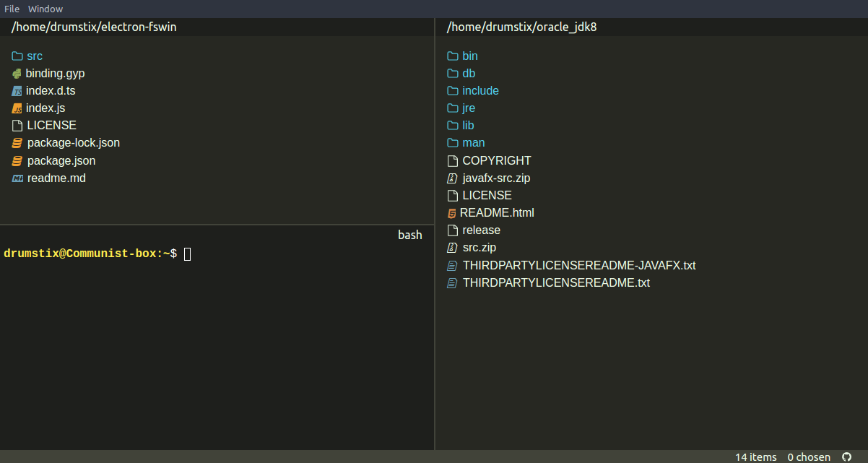Image resolution: width=868 pixels, height=463 pixels.
Task: Click the 14 items status text
Action: pos(756,456)
